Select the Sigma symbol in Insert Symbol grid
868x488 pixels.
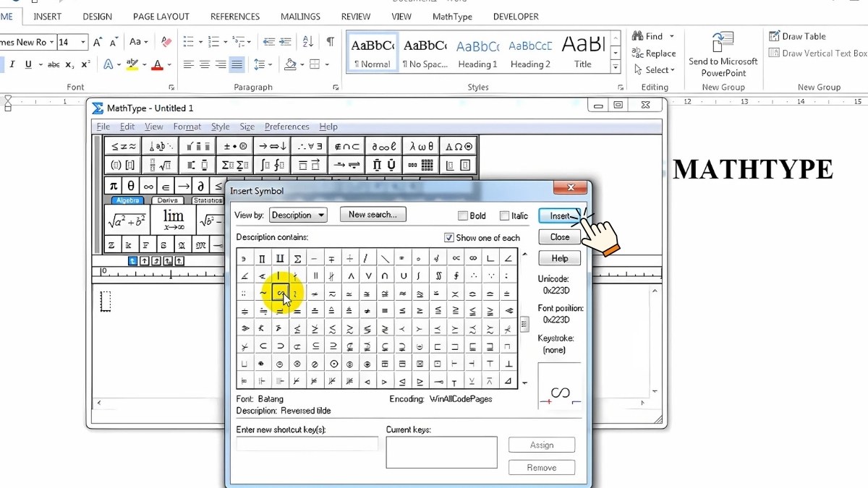click(x=297, y=258)
